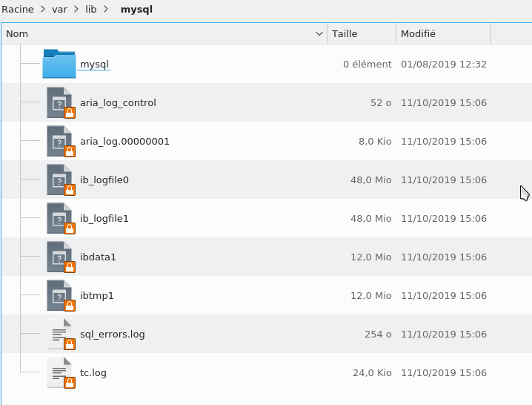532x405 pixels.
Task: Sort by the Taille column header
Action: point(362,33)
